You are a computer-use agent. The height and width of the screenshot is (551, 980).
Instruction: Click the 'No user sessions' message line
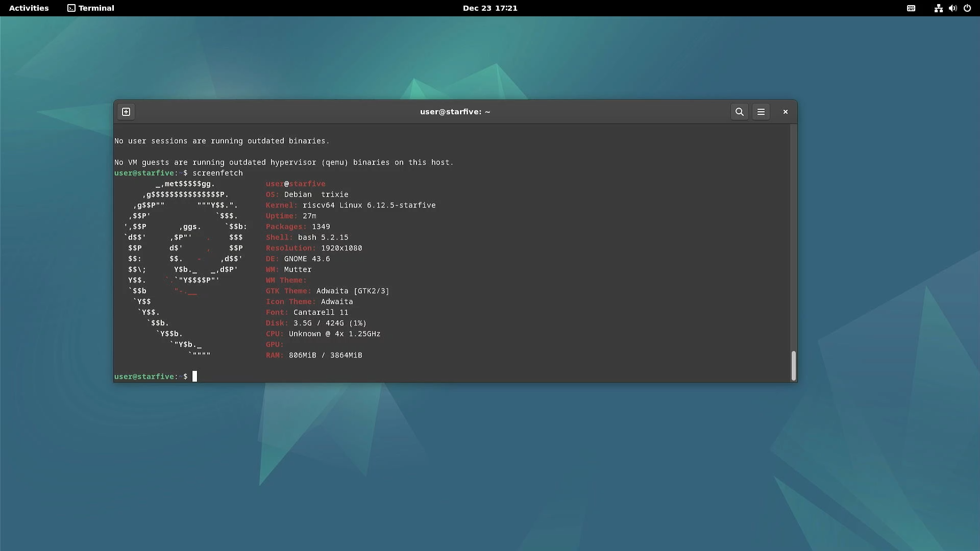[222, 141]
